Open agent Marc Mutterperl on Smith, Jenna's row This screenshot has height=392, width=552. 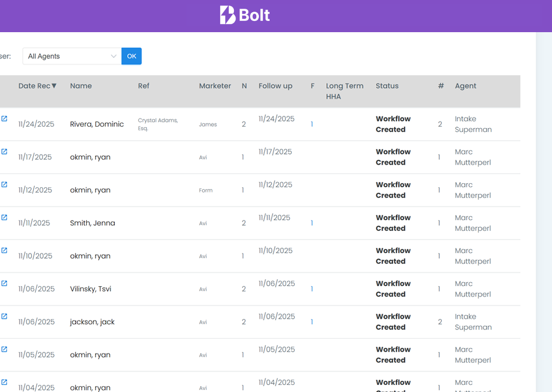[473, 223]
